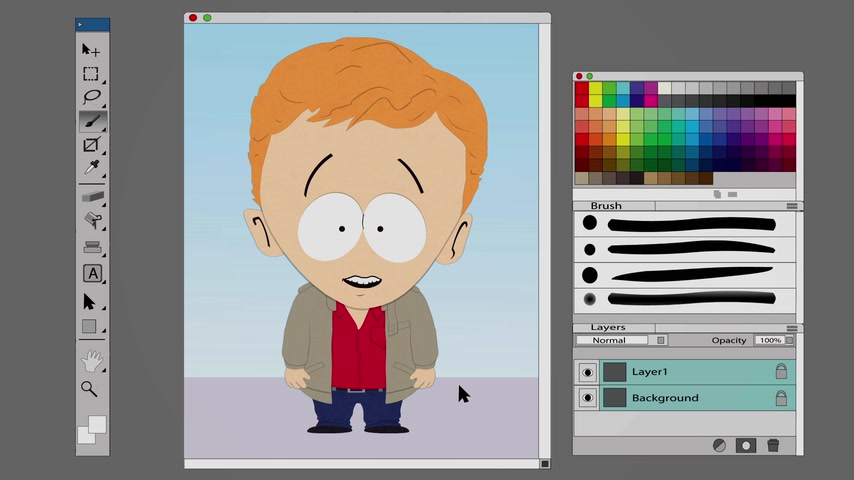Select the Rectangular Marquee tool
This screenshot has height=480, width=854.
tap(91, 73)
